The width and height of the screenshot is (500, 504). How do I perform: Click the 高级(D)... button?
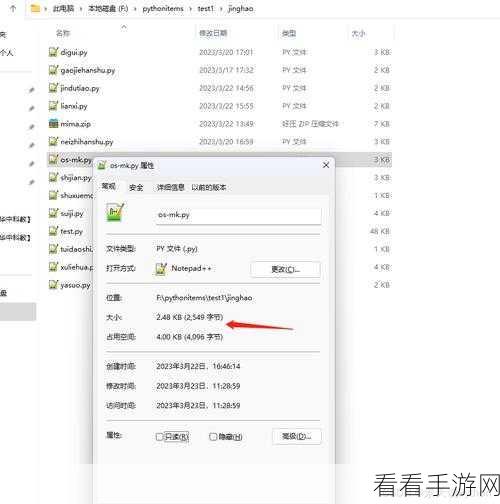point(297,436)
